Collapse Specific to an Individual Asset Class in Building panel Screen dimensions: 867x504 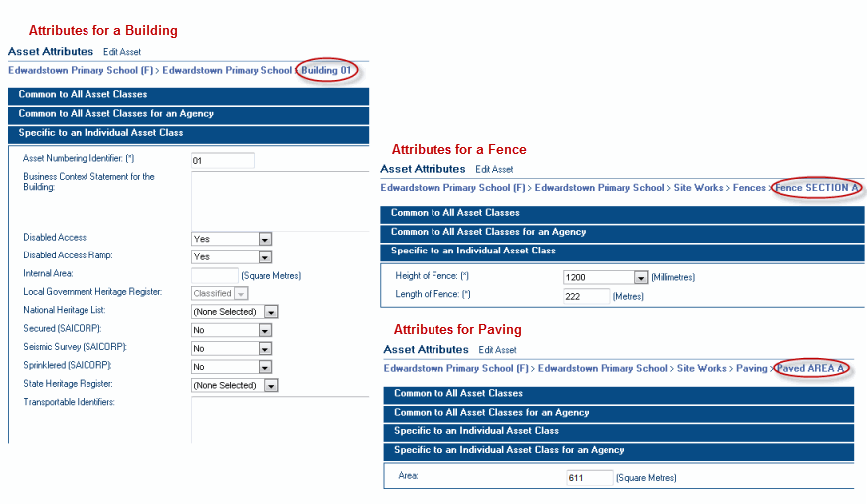click(189, 134)
